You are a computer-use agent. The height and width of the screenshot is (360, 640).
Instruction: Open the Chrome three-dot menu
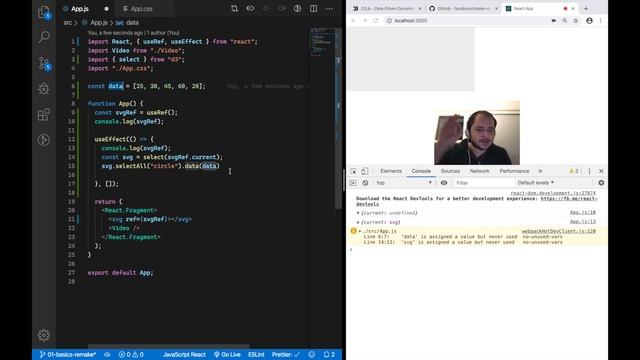click(600, 20)
